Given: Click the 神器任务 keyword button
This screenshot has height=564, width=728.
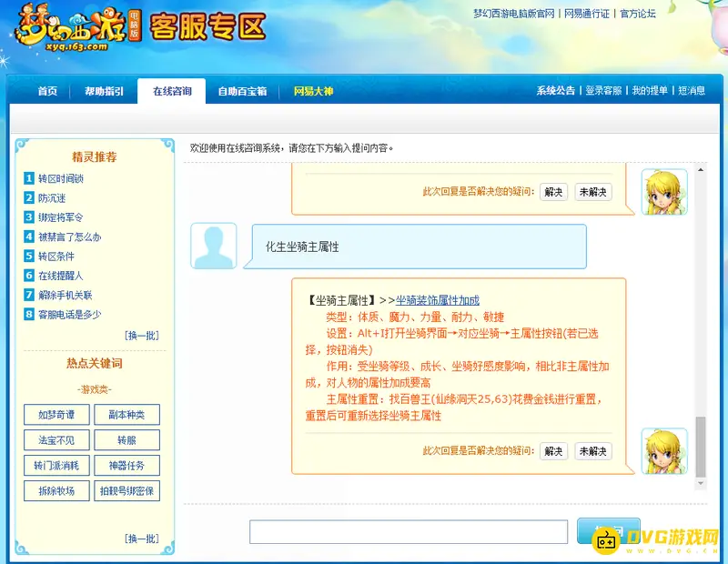Looking at the screenshot, I should tap(126, 465).
